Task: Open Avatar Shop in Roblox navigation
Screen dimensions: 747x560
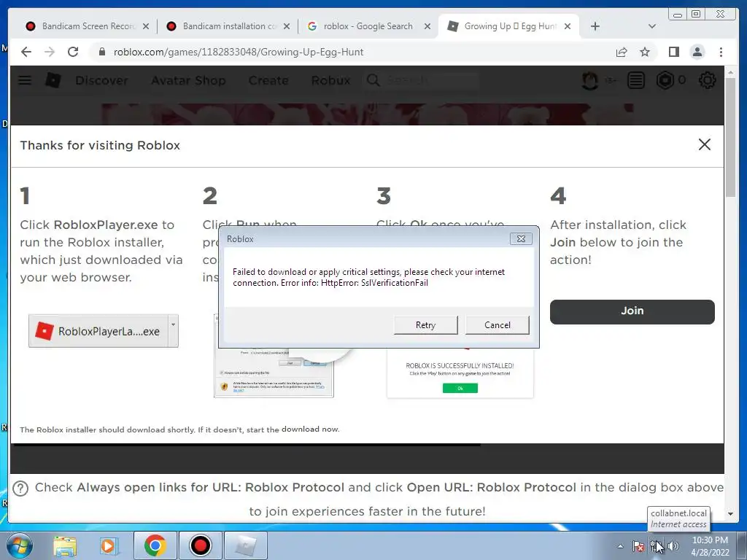Action: (188, 80)
